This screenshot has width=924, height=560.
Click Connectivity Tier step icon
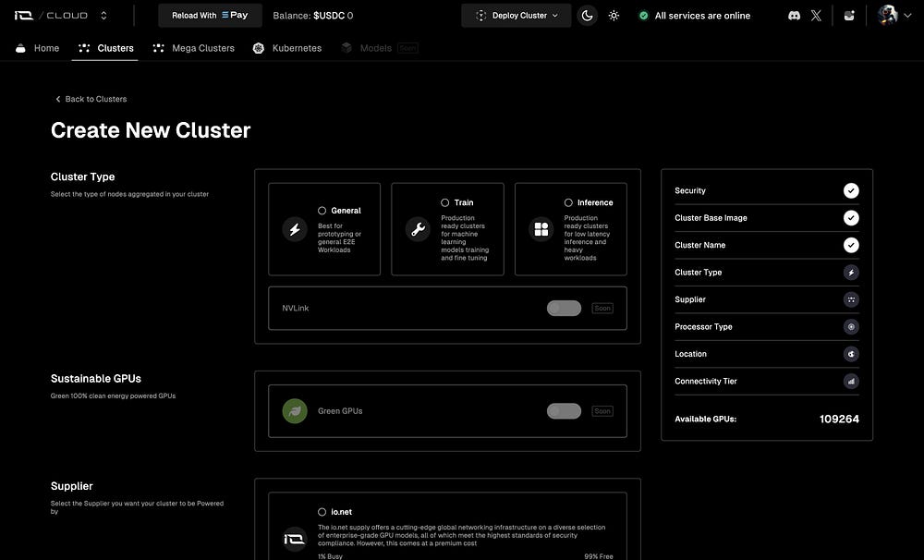click(x=851, y=382)
